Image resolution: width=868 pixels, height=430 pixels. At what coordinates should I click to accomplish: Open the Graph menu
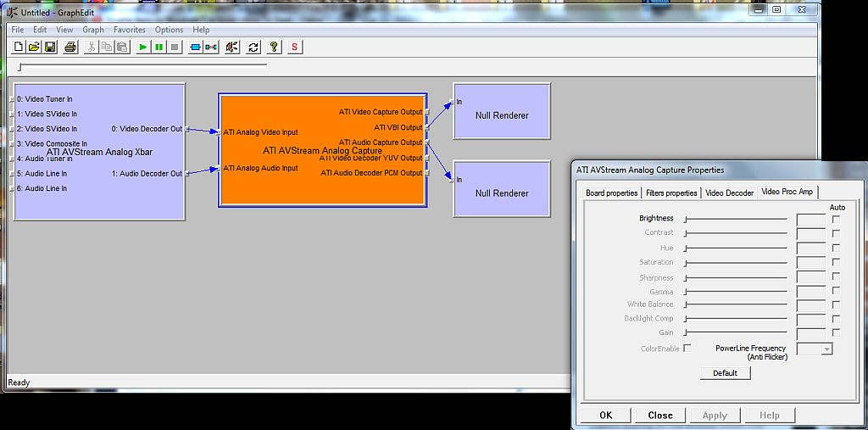93,30
